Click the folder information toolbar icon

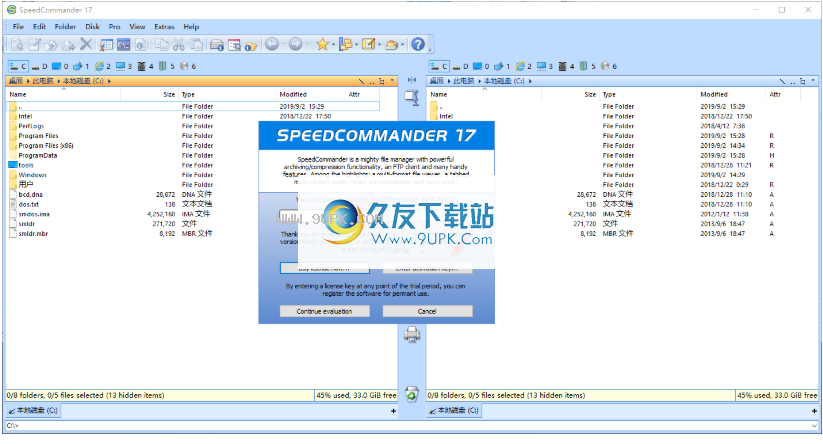tap(251, 46)
